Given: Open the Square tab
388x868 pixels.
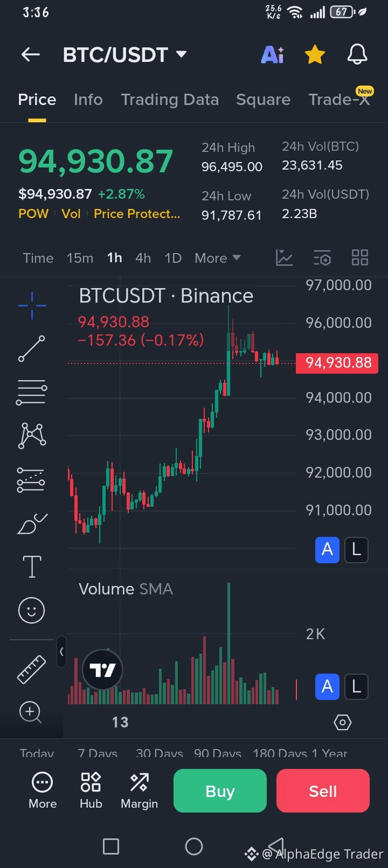Looking at the screenshot, I should point(263,100).
